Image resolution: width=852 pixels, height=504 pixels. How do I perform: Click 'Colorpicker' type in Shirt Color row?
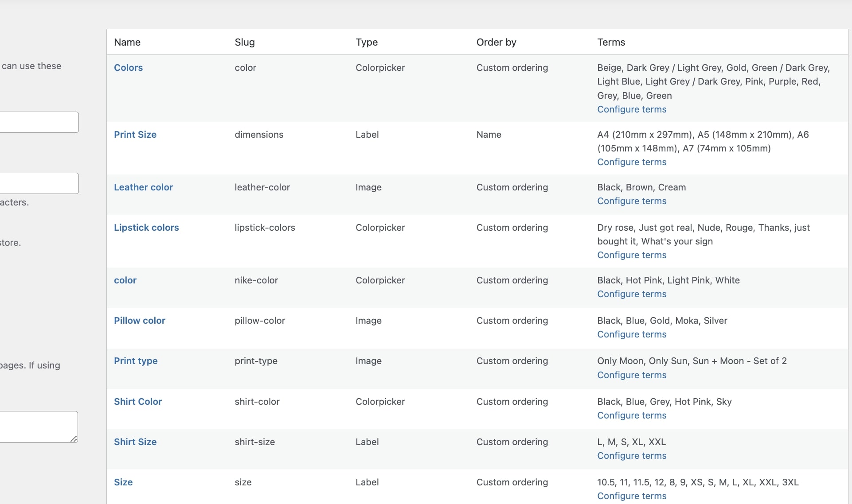[x=380, y=402]
